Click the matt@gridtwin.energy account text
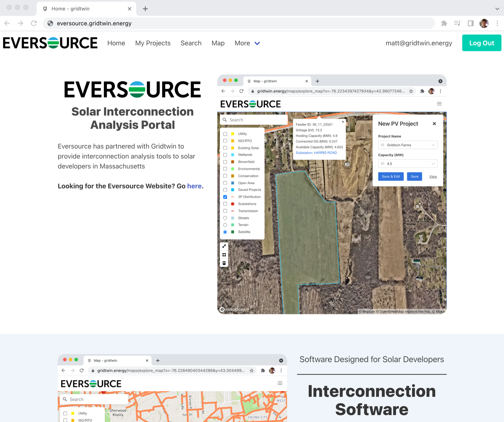Viewport: 504px width, 422px height. point(419,43)
